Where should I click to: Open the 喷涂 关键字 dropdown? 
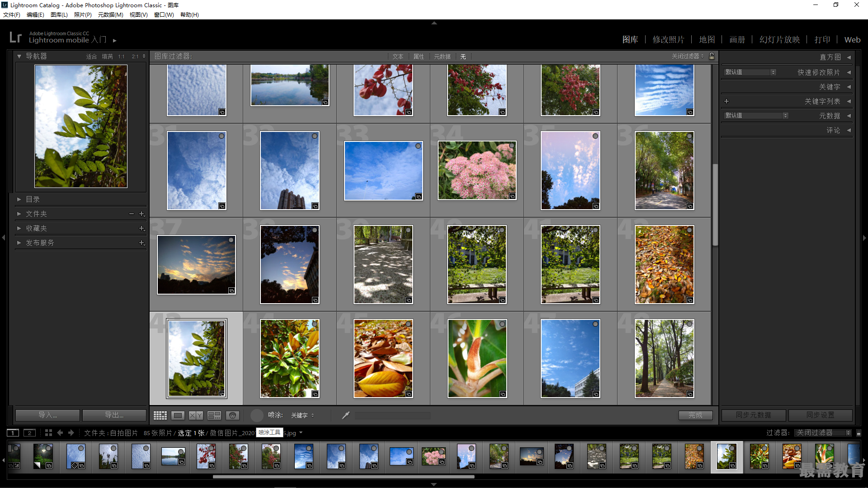[302, 415]
